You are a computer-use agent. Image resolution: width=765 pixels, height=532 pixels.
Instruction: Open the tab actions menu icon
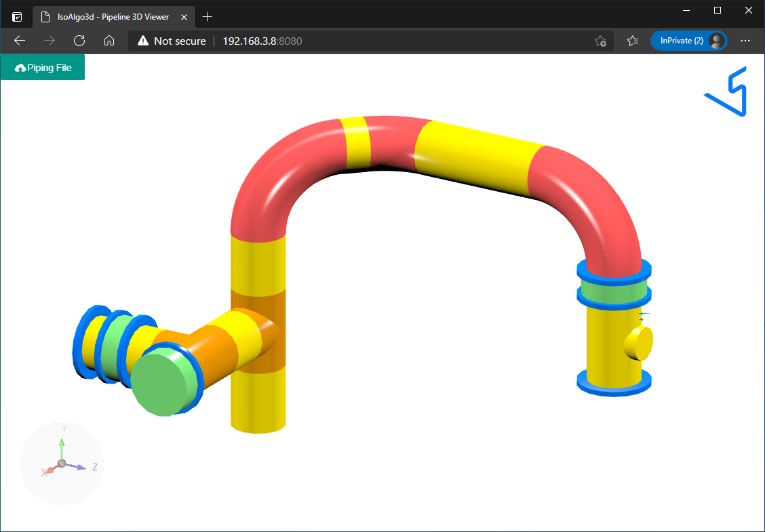point(17,17)
